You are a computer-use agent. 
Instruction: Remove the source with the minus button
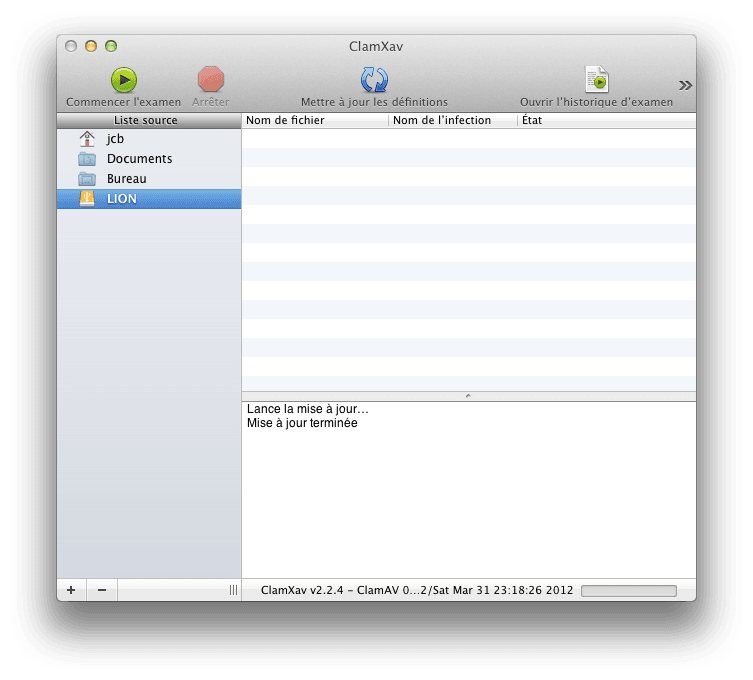[x=101, y=590]
